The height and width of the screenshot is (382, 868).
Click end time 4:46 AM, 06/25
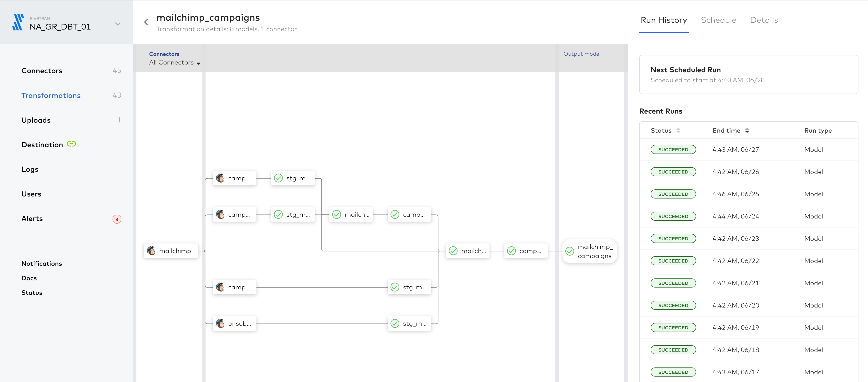(x=736, y=194)
